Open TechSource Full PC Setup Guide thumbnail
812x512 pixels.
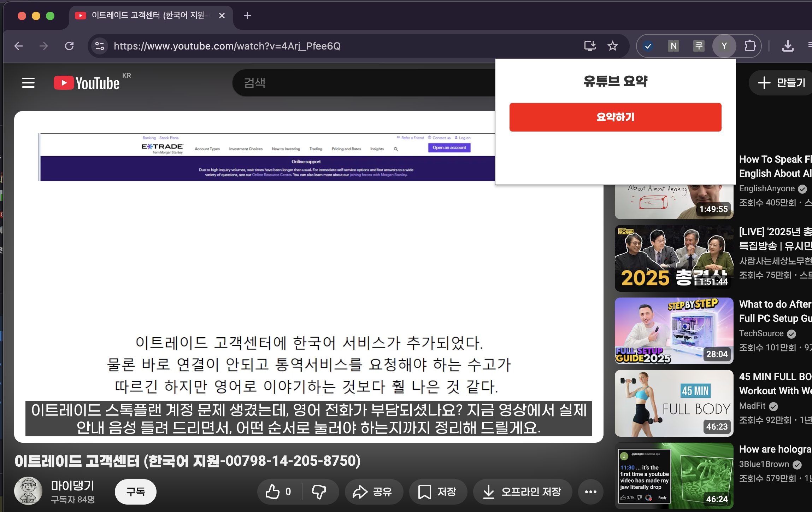coord(673,331)
